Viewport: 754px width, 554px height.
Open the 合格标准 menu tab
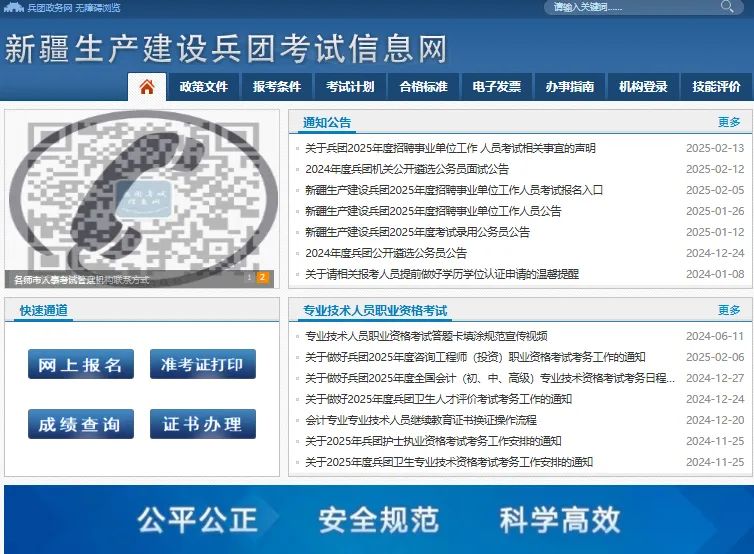click(423, 87)
